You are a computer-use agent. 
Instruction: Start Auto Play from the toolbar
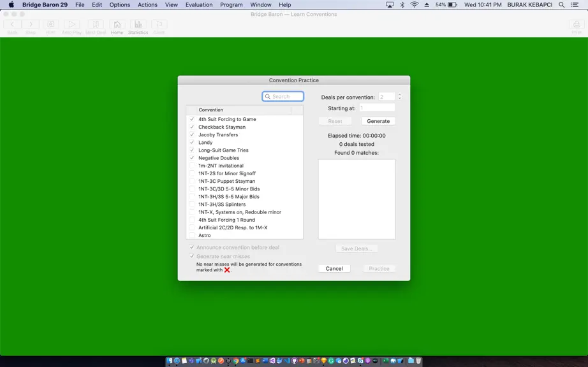[x=71, y=24]
